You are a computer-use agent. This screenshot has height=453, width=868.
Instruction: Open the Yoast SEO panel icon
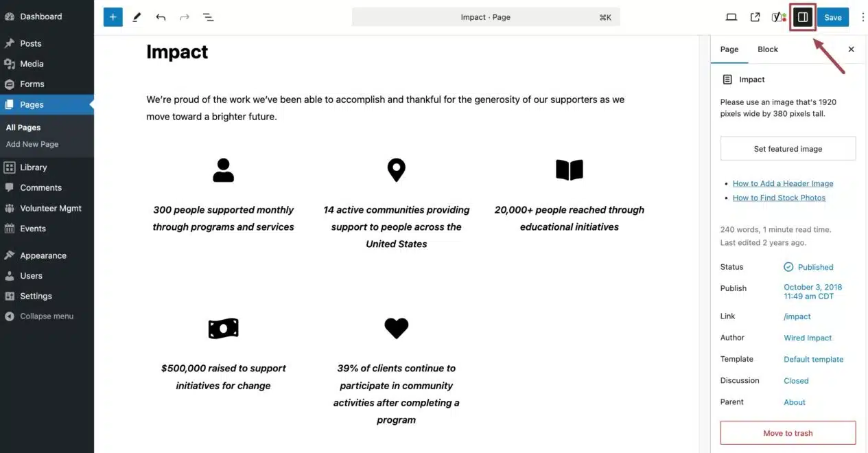tap(778, 17)
